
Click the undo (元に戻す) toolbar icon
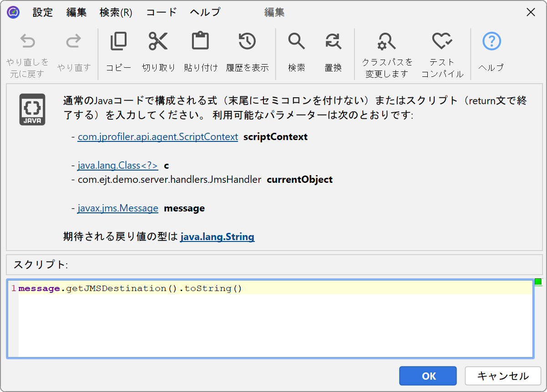pyautogui.click(x=27, y=42)
